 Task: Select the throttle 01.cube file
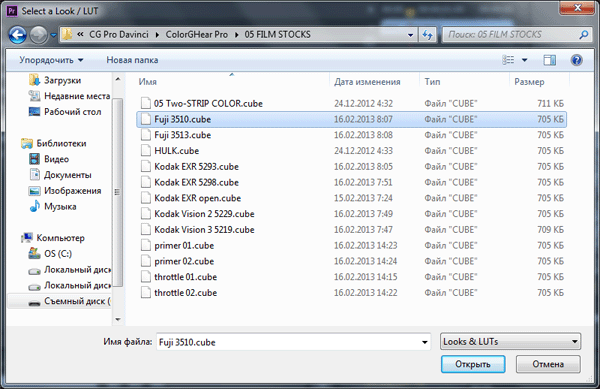tap(352, 277)
